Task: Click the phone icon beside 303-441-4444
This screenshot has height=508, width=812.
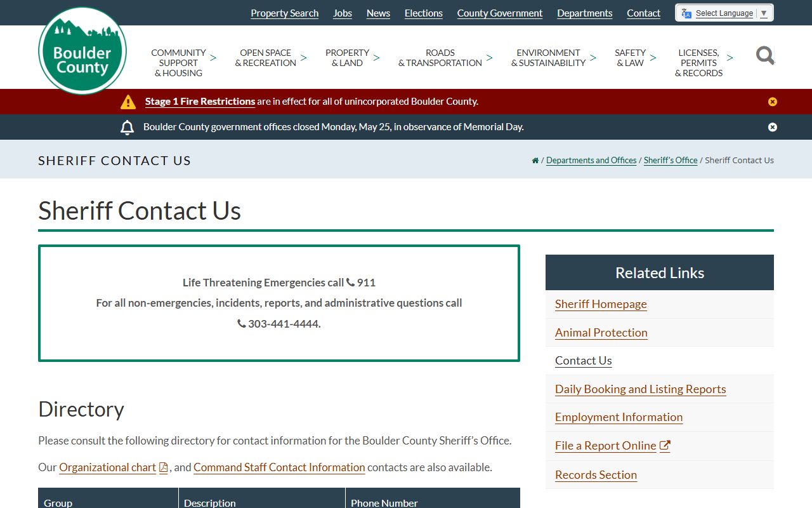Action: (x=242, y=324)
